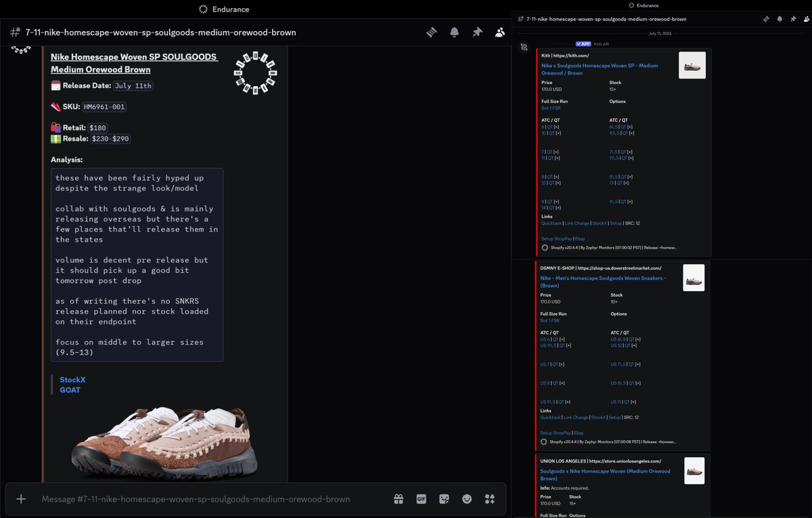Viewport: 812px width, 518px height.
Task: Open Kith product title link
Action: tap(600, 69)
